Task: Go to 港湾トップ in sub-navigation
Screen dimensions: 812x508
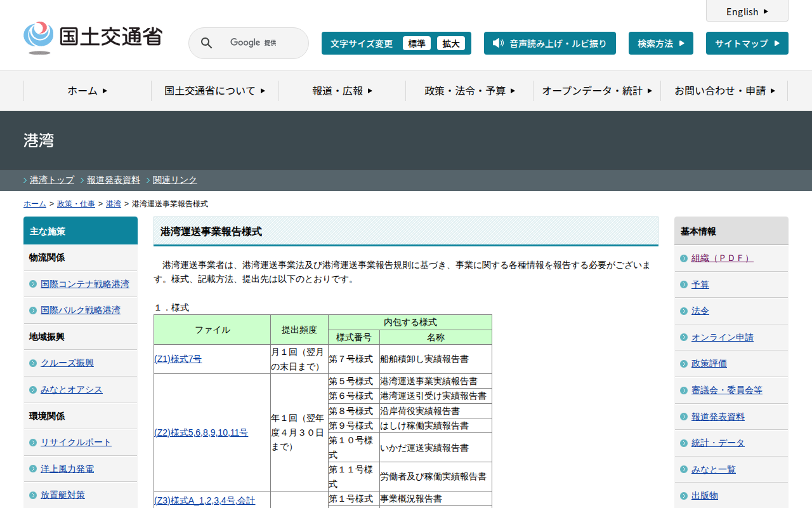Action: point(52,180)
